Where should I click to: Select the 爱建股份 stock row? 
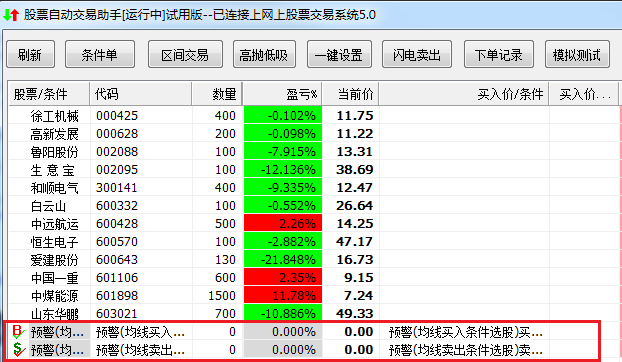(x=313, y=260)
